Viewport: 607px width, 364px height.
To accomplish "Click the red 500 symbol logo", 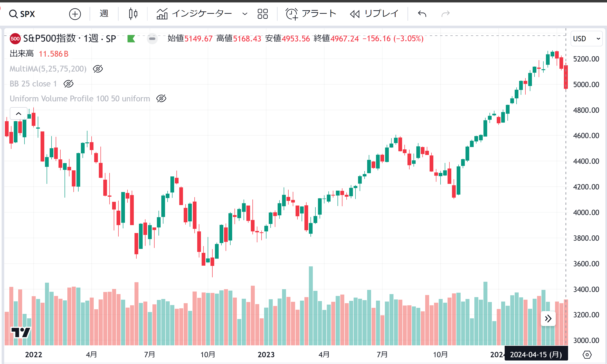I will tap(15, 39).
